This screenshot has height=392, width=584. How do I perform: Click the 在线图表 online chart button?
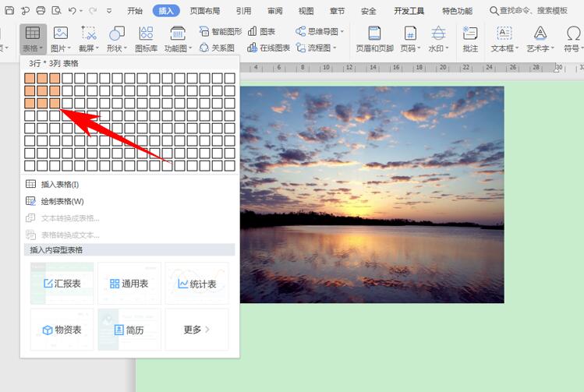[268, 48]
